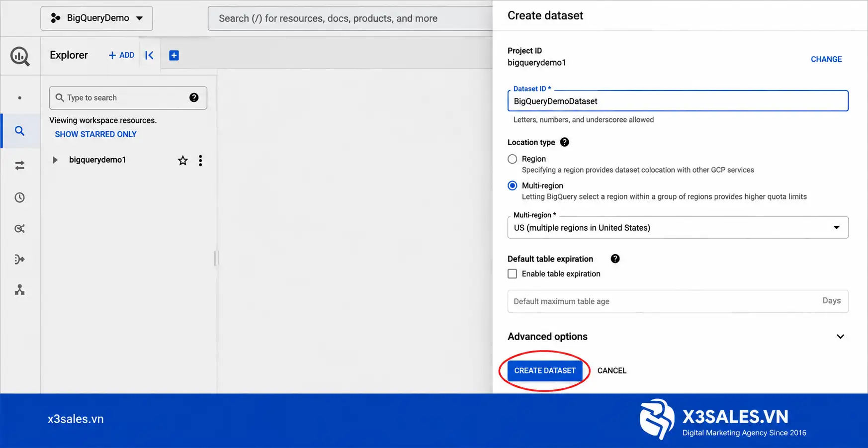Click Explorer panel resize handle
Screen dimensions: 868x448
(x=216, y=259)
